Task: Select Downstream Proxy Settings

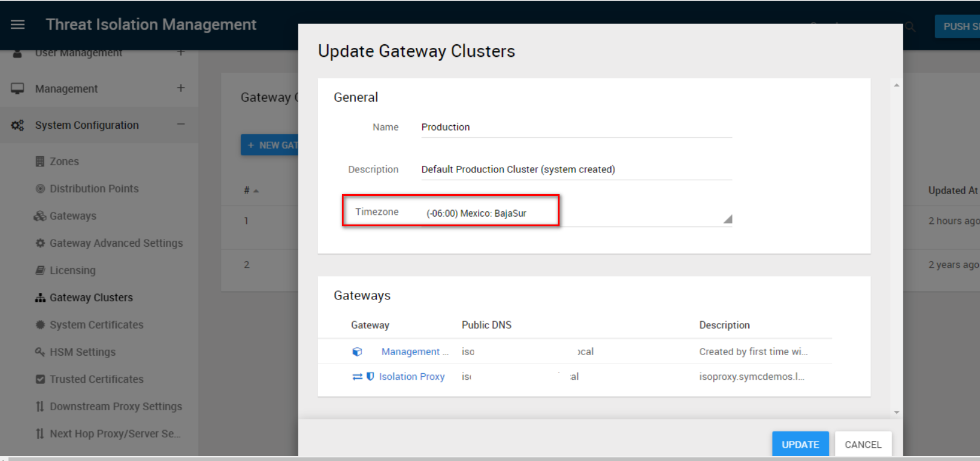Action: point(116,407)
